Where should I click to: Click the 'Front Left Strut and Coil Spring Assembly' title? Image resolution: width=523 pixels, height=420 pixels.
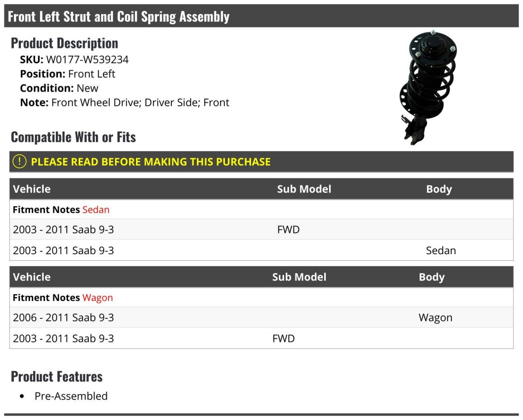point(119,17)
